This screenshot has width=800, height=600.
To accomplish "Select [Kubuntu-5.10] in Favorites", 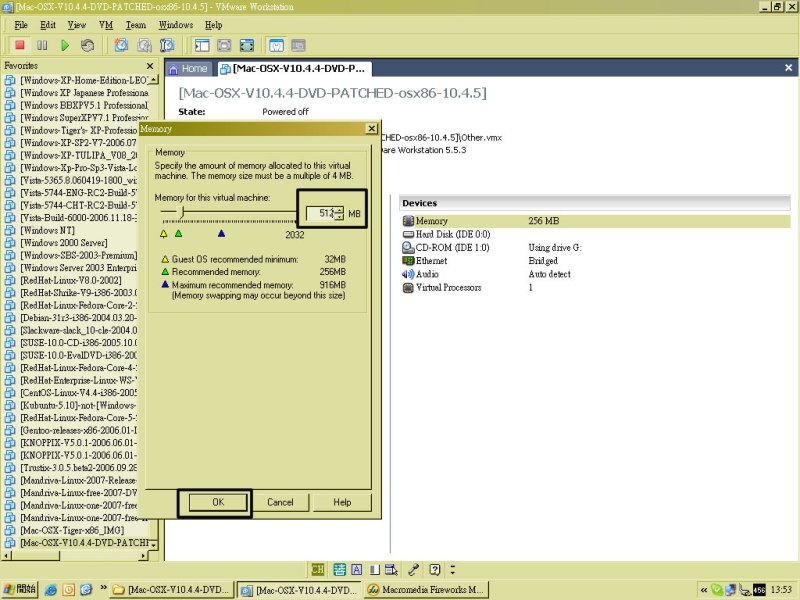I will (70, 405).
